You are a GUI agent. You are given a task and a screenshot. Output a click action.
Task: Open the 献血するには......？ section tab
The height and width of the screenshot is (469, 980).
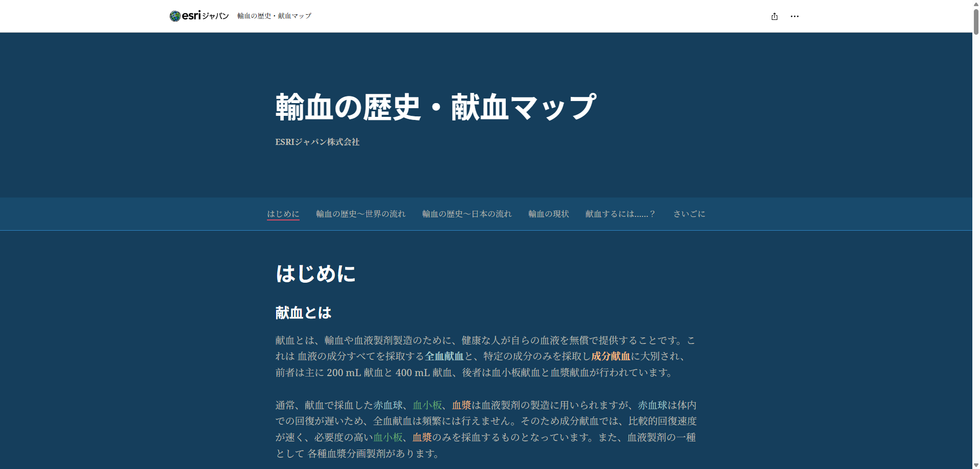(x=620, y=214)
